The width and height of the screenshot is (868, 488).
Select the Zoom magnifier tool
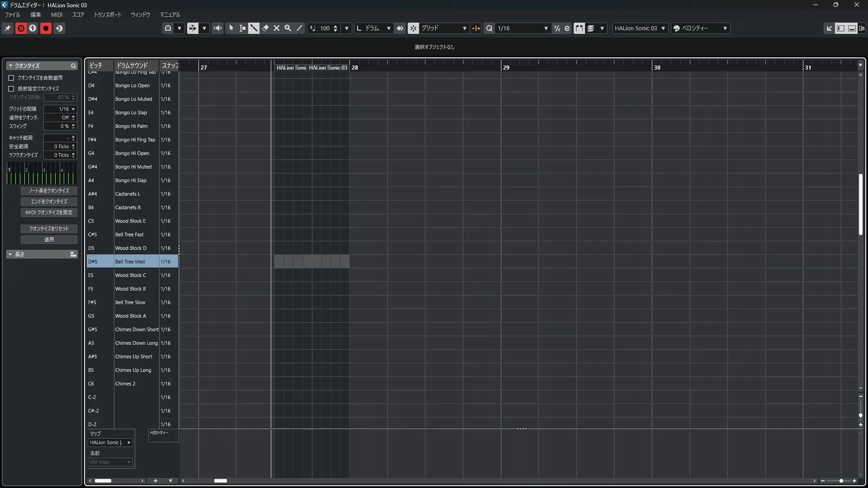[x=288, y=28]
